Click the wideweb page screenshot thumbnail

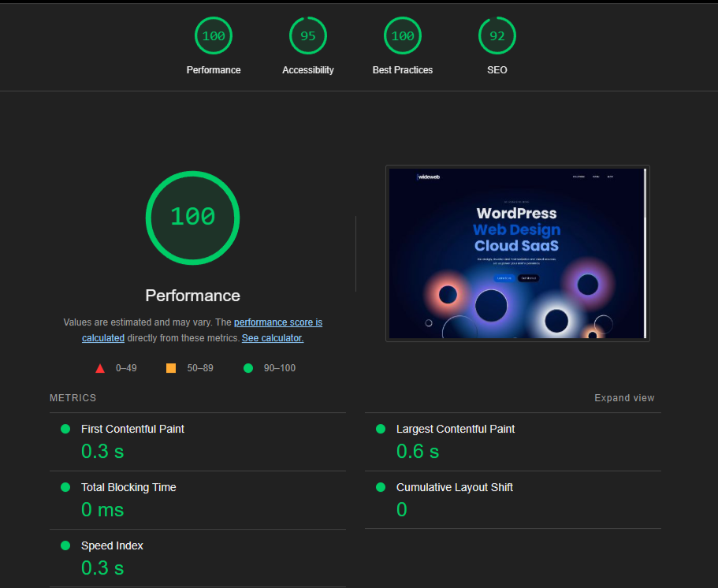[x=518, y=253]
